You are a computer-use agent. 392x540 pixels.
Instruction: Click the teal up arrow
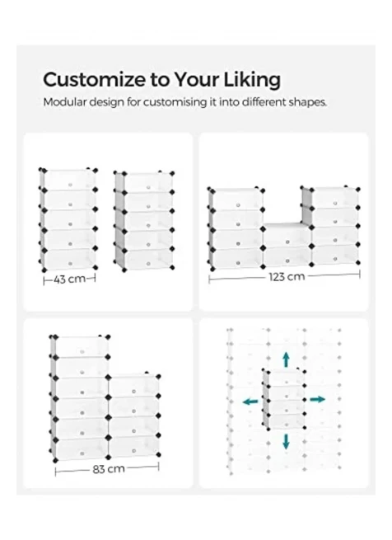tap(286, 359)
